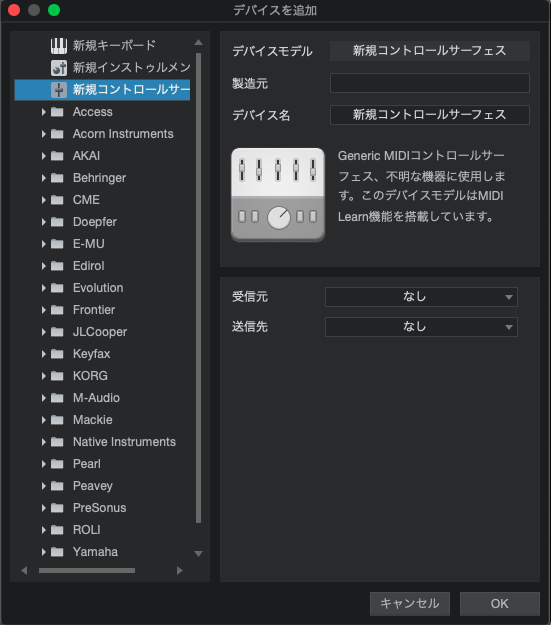
Task: Click the AKAI folder icon
Action: 57,156
